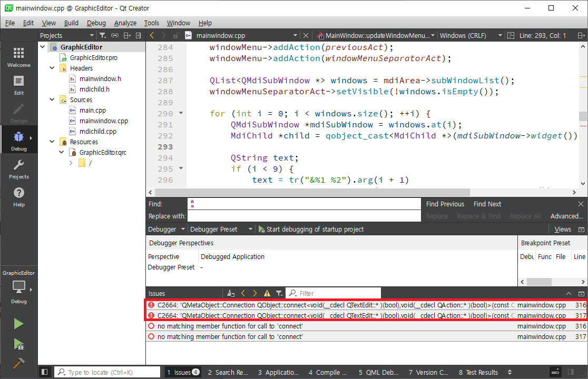Open output pane selector arrows
This screenshot has height=379, width=588.
[x=509, y=372]
